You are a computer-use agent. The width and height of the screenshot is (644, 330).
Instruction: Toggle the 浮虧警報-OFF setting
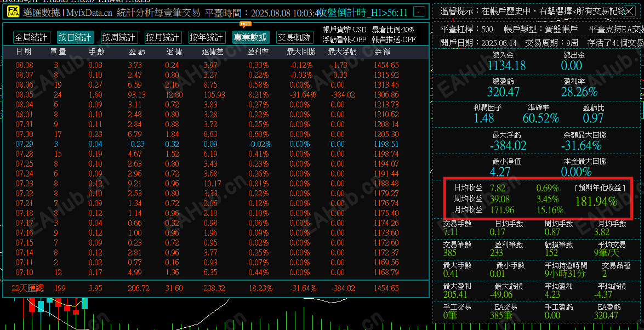pyautogui.click(x=344, y=40)
